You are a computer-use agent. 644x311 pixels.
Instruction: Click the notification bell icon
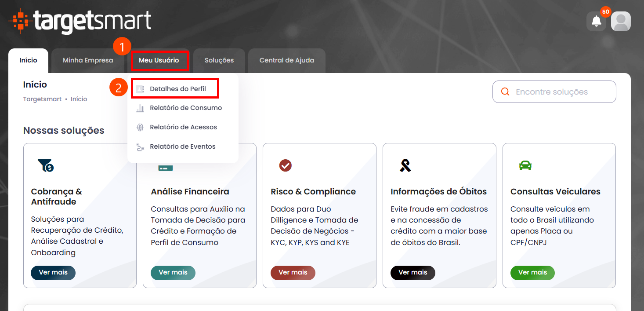(596, 21)
